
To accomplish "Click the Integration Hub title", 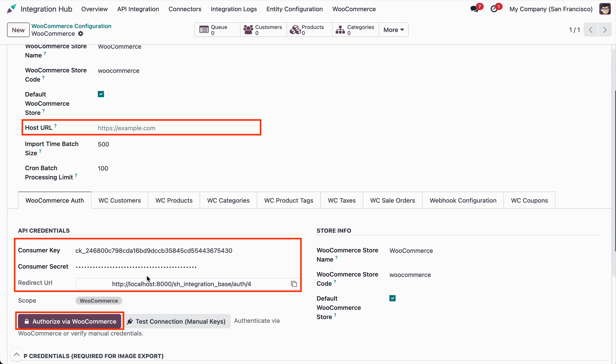I will tap(46, 9).
